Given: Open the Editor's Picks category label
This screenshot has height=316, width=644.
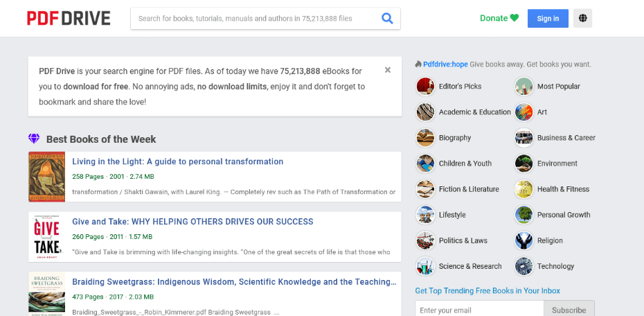Looking at the screenshot, I should click(x=460, y=87).
